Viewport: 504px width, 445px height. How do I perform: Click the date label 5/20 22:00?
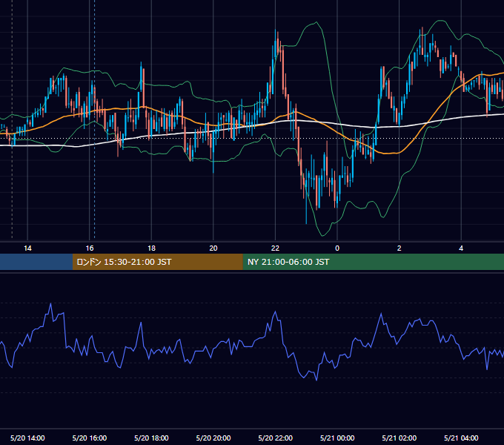[x=276, y=438]
